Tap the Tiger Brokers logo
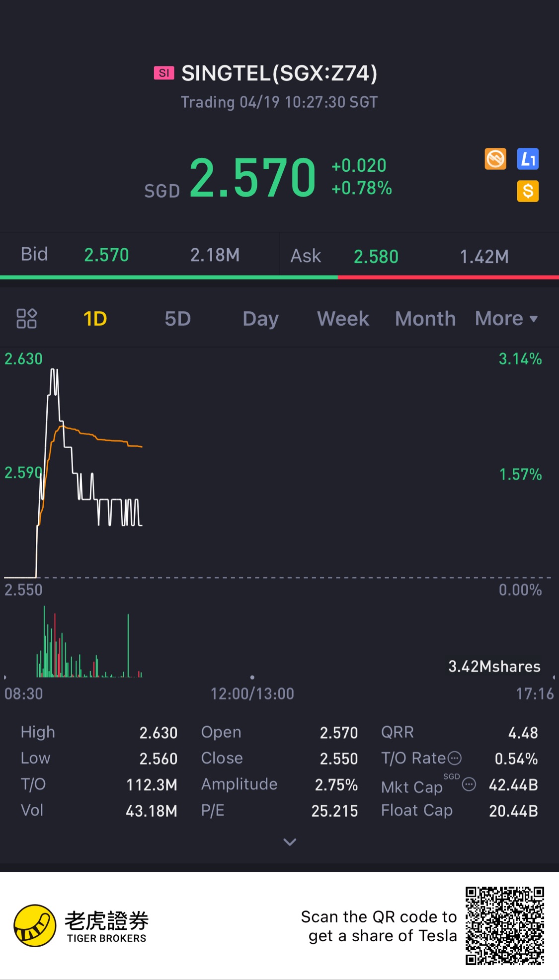Viewport: 559px width, 980px height. point(35,925)
